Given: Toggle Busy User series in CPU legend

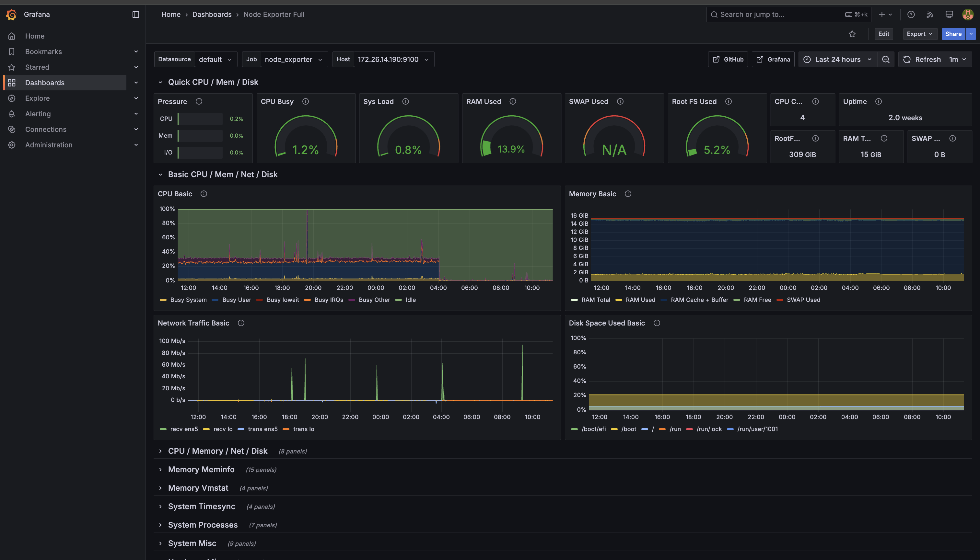Looking at the screenshot, I should coord(237,300).
